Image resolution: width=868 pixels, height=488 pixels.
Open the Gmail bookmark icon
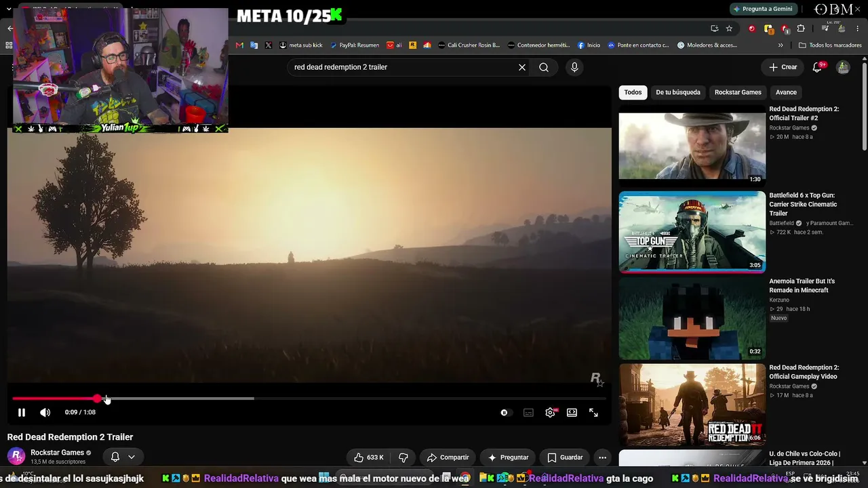(239, 45)
